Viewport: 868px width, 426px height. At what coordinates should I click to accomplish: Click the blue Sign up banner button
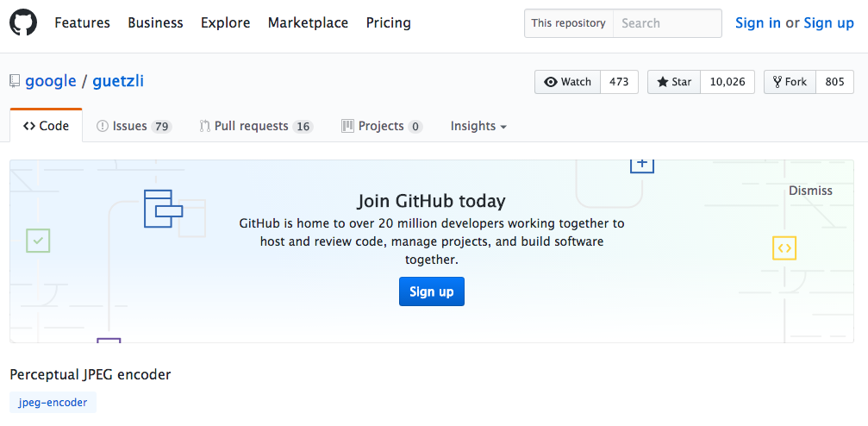(432, 291)
